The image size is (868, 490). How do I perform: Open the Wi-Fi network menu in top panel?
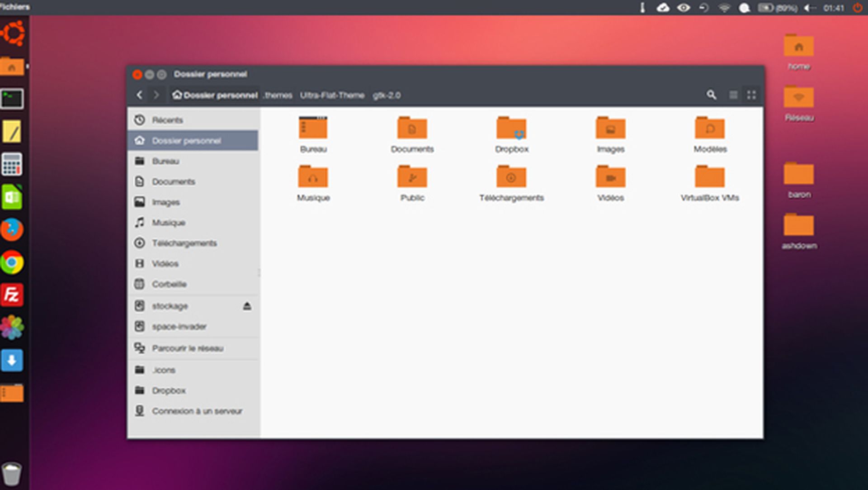(x=724, y=7)
